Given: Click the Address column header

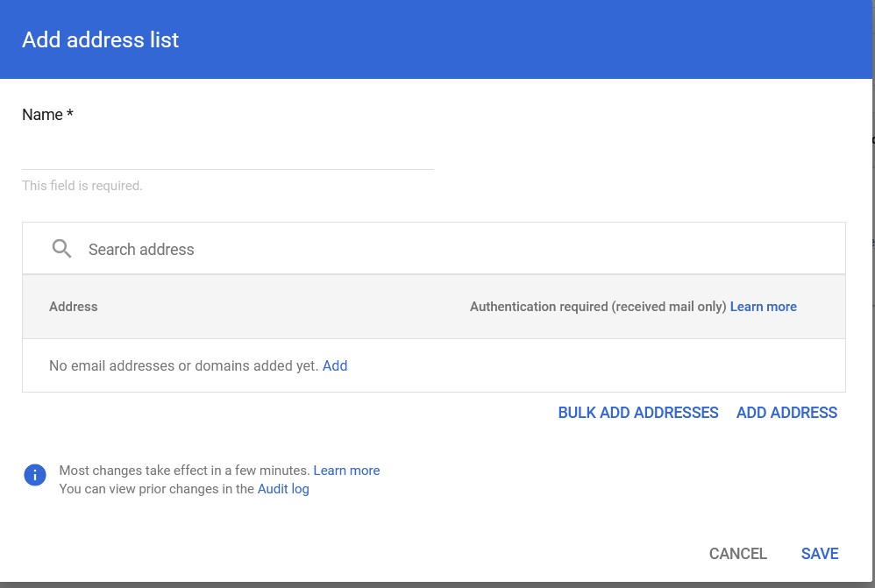Looking at the screenshot, I should [x=74, y=307].
